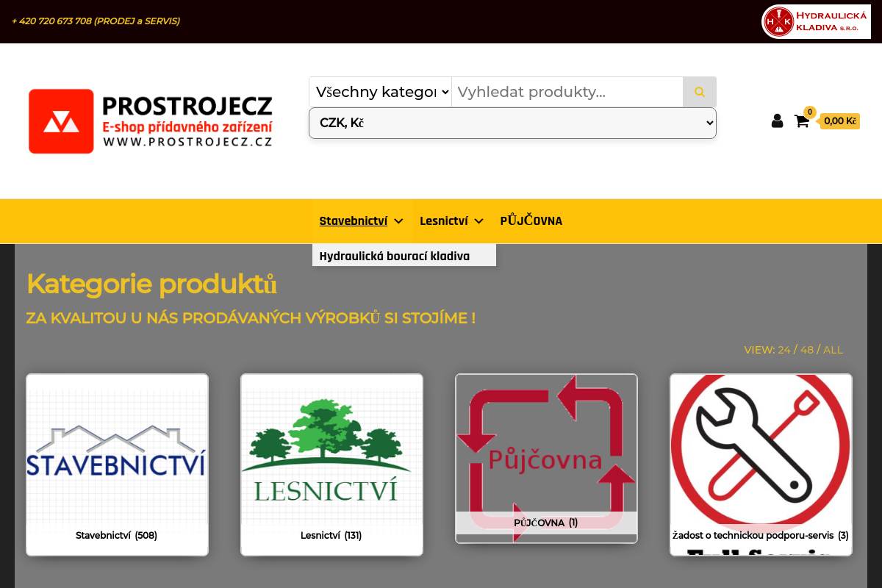Click the ALL view link
Viewport: 882px width, 588px height.
[833, 350]
